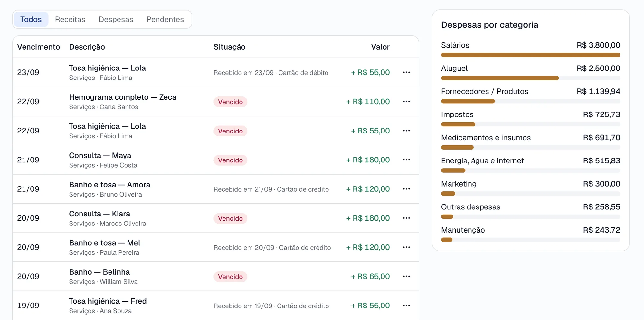Click 'Banho — Belinha' description
The height and width of the screenshot is (320, 644).
(x=99, y=272)
